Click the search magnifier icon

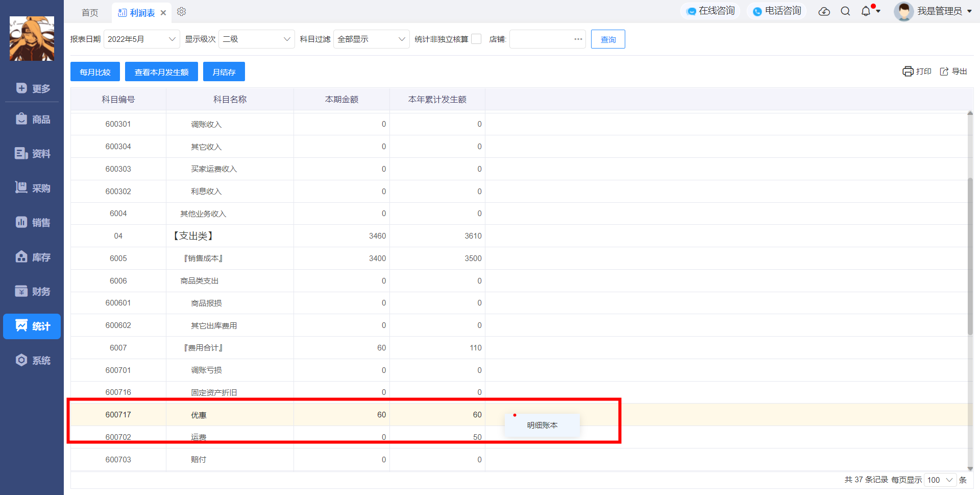click(x=845, y=11)
